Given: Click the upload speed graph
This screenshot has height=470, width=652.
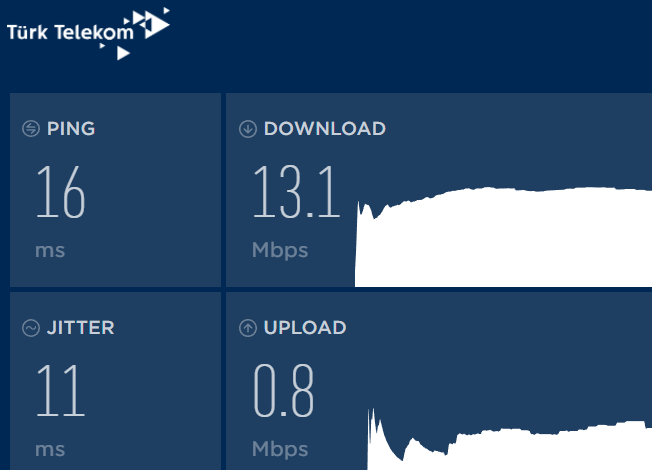Looking at the screenshot, I should (x=509, y=440).
